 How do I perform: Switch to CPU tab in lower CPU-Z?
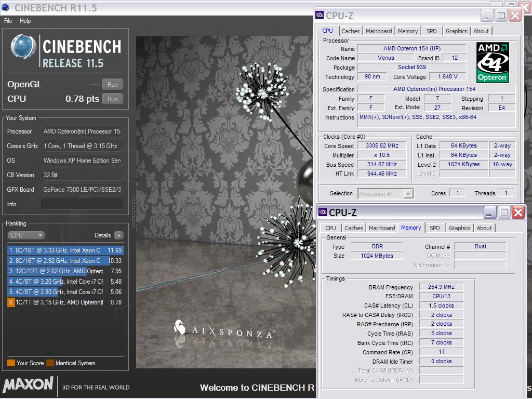pyautogui.click(x=330, y=228)
